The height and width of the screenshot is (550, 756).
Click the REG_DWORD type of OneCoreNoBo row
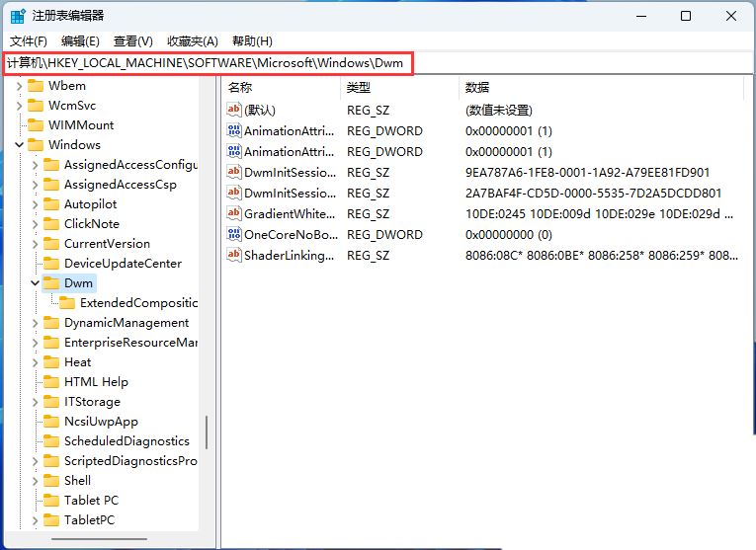(384, 235)
